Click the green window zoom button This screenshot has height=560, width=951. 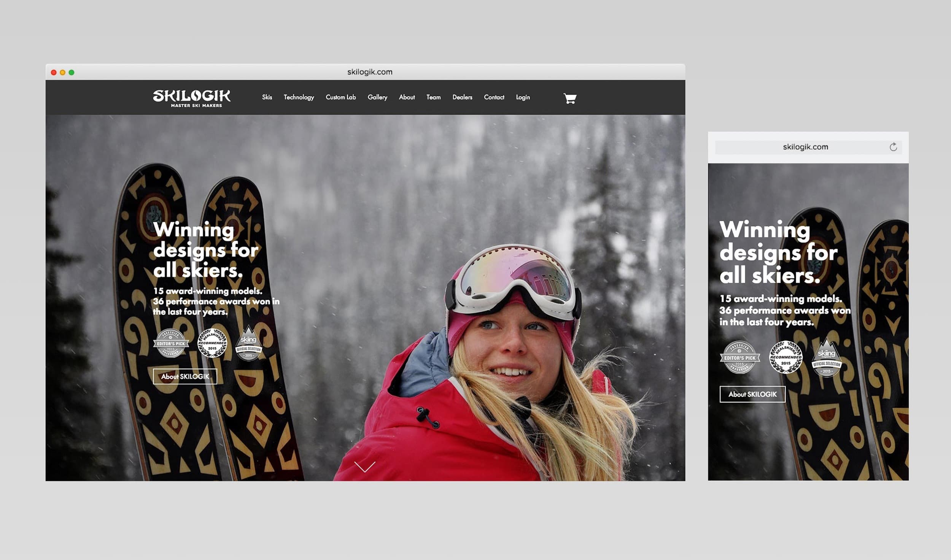[72, 73]
